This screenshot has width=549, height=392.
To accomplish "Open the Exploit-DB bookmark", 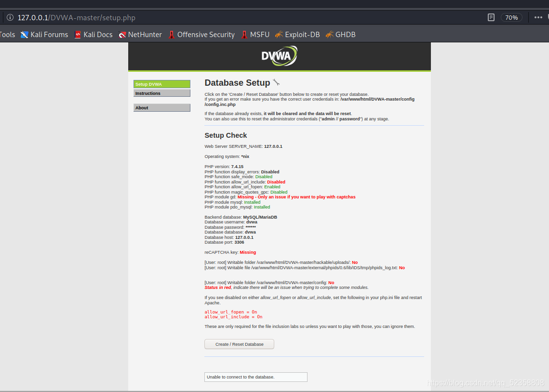I will pos(297,35).
